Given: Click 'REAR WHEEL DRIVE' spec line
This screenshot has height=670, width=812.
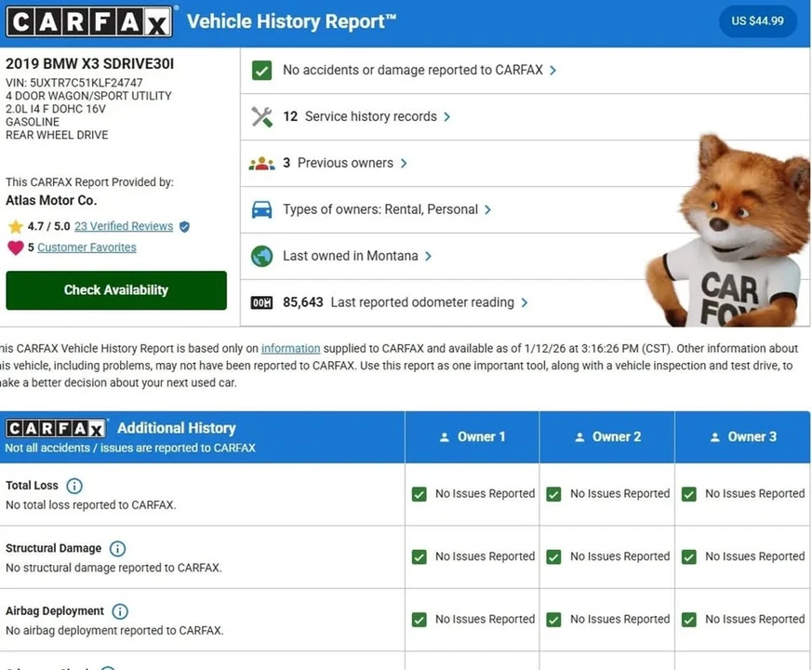Looking at the screenshot, I should click(57, 135).
